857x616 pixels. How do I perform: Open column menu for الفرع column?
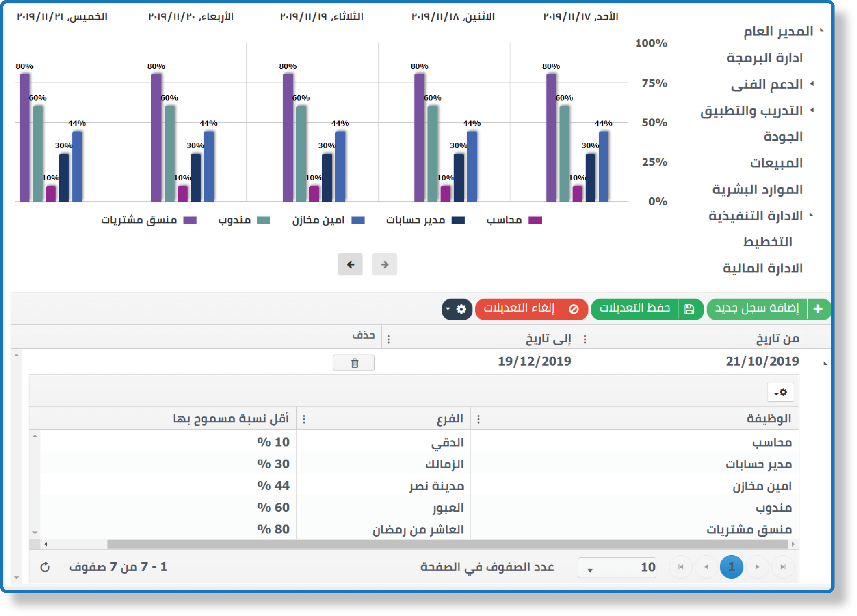click(304, 419)
